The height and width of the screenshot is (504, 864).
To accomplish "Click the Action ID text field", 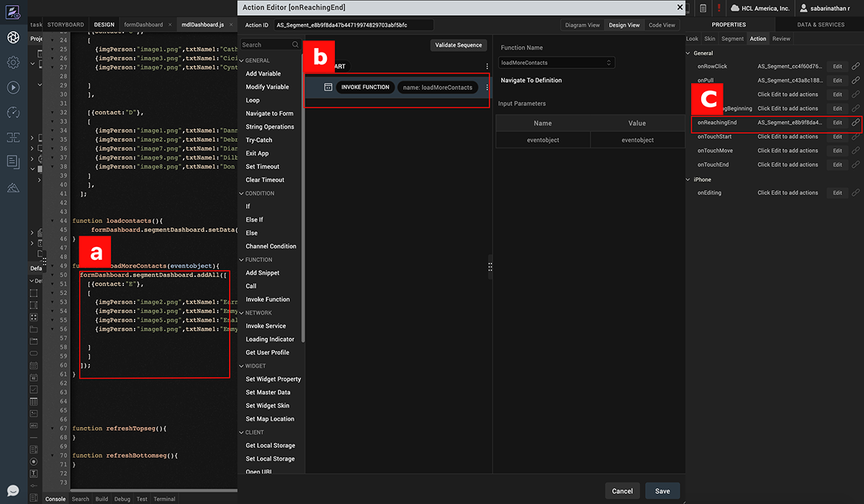I will coord(353,25).
